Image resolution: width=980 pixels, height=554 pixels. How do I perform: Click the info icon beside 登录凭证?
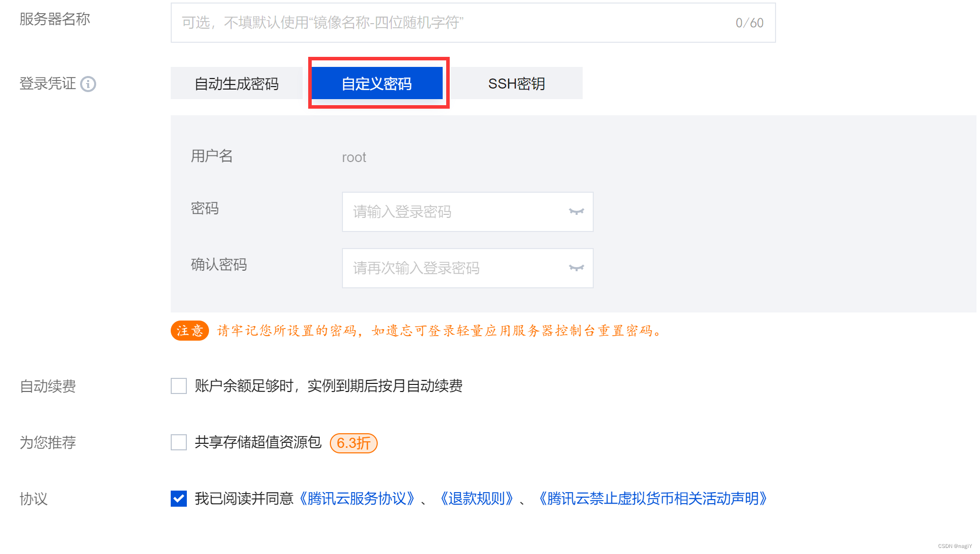(x=88, y=84)
